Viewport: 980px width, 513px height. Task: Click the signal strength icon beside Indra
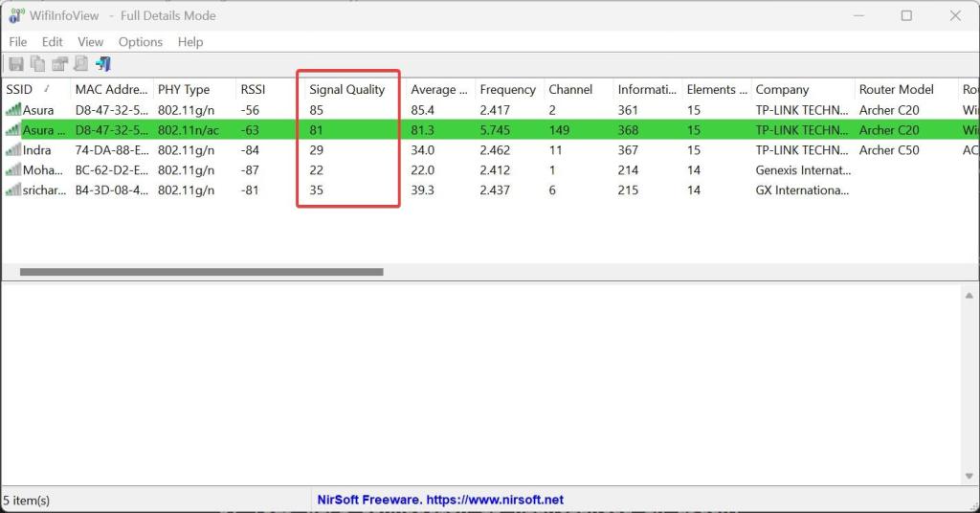[13, 150]
